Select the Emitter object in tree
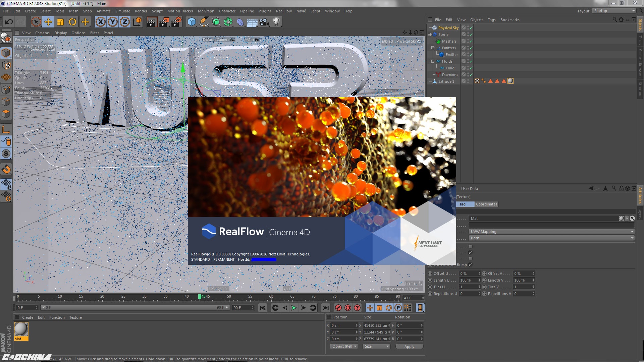The image size is (644, 362). [451, 55]
